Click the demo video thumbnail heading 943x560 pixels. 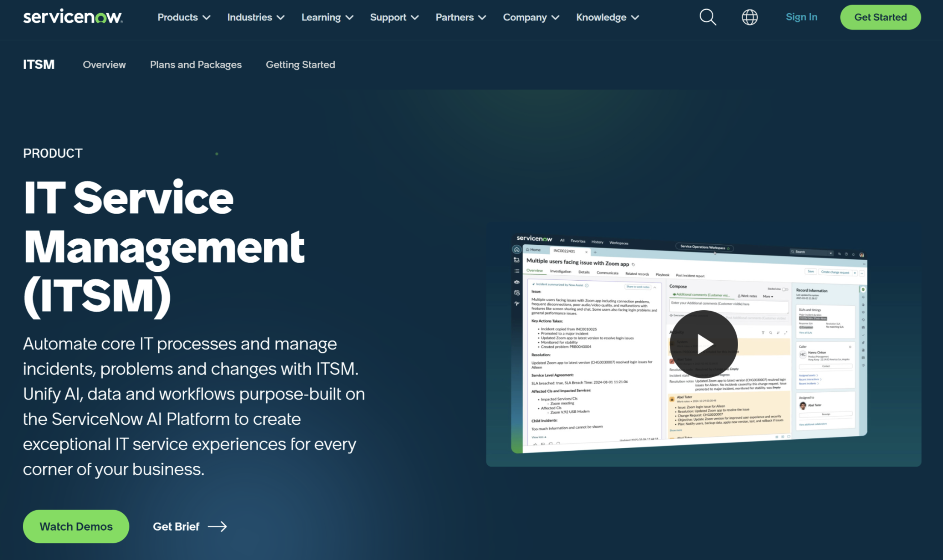point(577,262)
